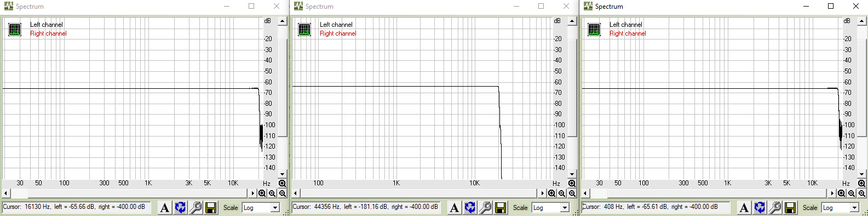The height and width of the screenshot is (216, 868).
Task: Click frequency scroll-left arrow in middle window
Action: pos(296,194)
